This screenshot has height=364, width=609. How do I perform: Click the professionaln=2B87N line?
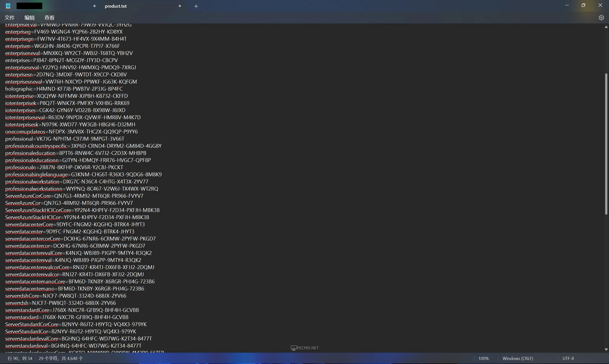click(64, 167)
